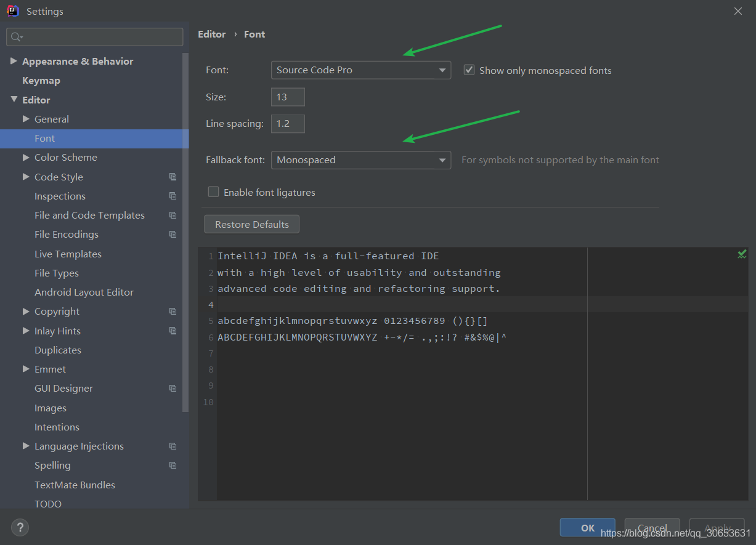Open TODO settings page
The width and height of the screenshot is (756, 545).
pyautogui.click(x=48, y=504)
